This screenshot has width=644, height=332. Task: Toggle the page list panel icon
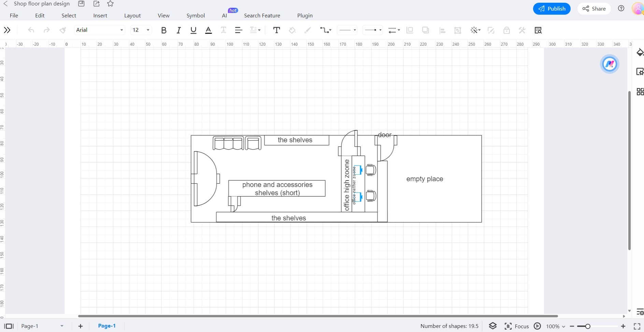point(9,326)
